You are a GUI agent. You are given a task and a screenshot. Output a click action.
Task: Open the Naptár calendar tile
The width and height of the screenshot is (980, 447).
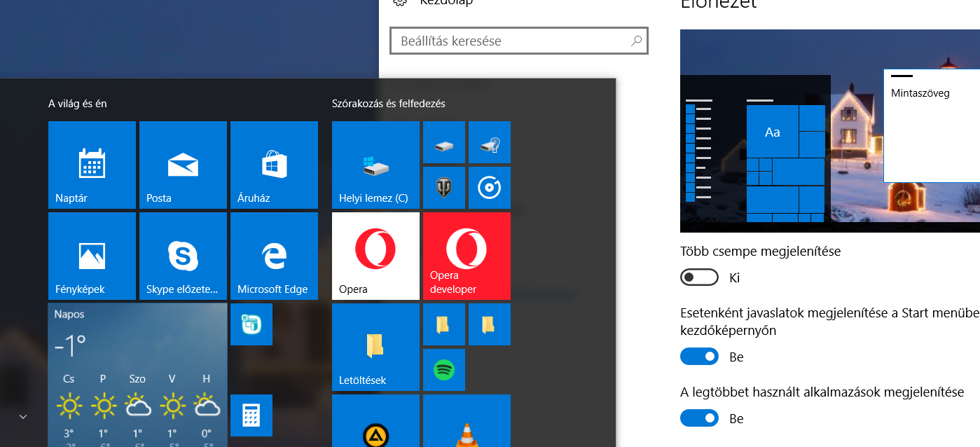click(92, 165)
